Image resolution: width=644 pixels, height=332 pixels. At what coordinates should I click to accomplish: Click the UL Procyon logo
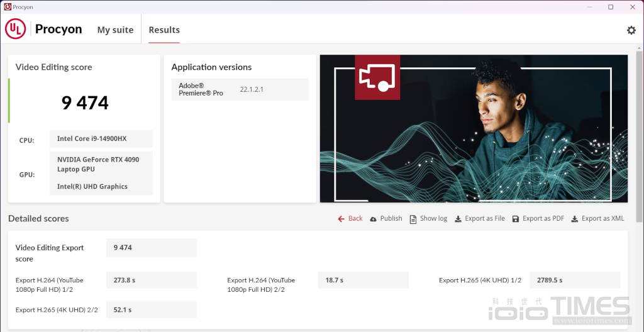pos(15,29)
